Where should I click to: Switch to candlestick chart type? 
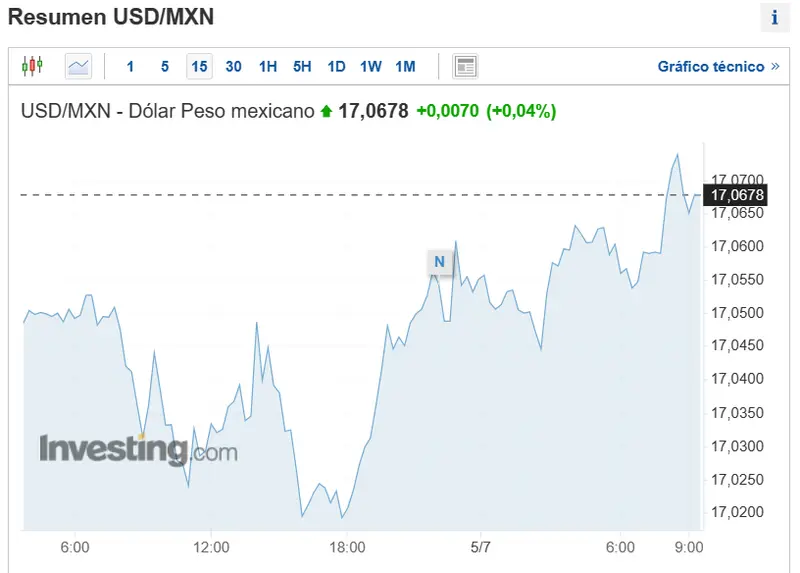pos(32,67)
